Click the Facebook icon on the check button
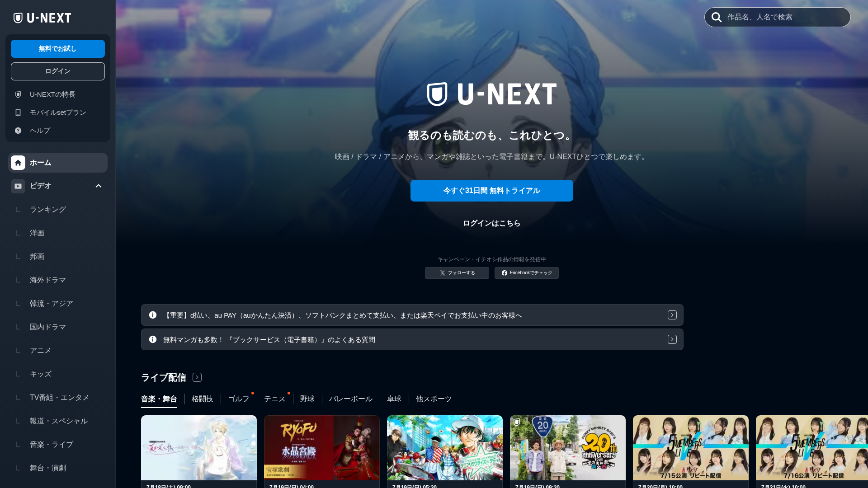Image resolution: width=868 pixels, height=488 pixels. (505, 273)
